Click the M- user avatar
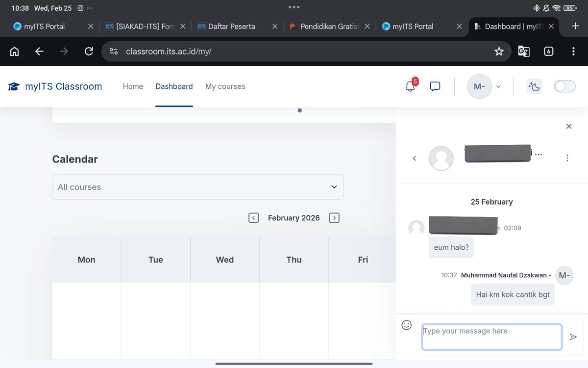Image resolution: width=588 pixels, height=368 pixels. (479, 86)
